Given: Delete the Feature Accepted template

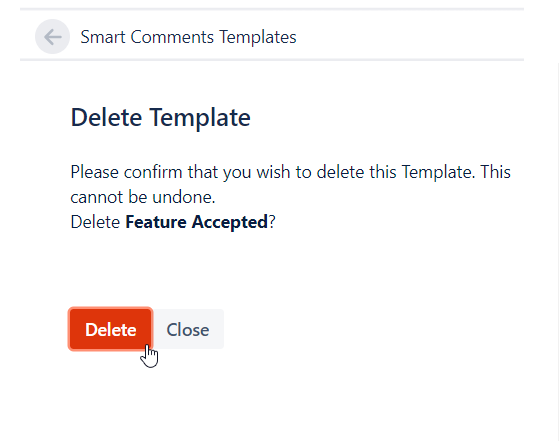Looking at the screenshot, I should point(111,329).
